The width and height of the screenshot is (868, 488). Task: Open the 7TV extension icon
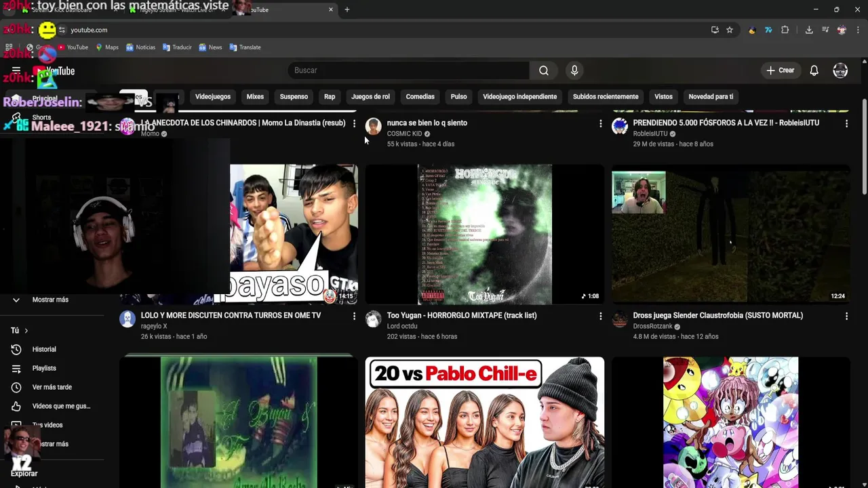[768, 30]
